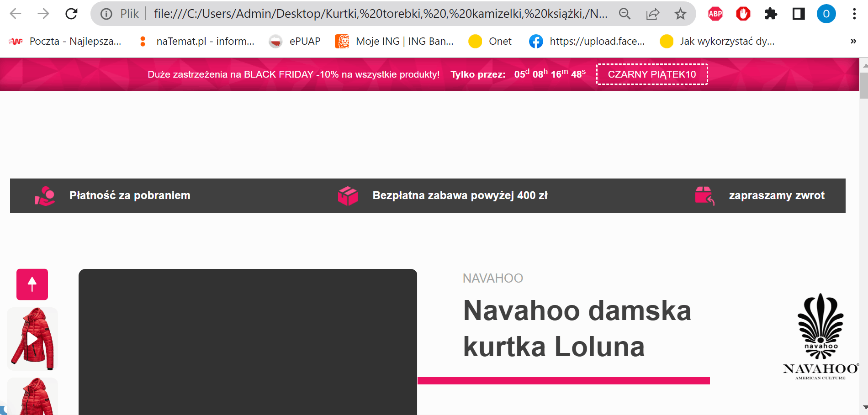Open the Extensions puzzle menu
The width and height of the screenshot is (868, 415).
point(771,14)
